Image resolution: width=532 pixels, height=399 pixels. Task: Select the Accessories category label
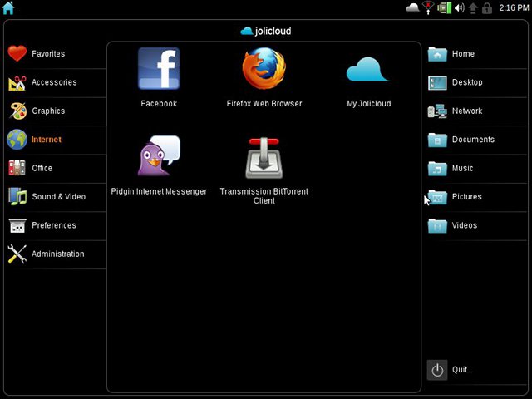[x=54, y=82]
